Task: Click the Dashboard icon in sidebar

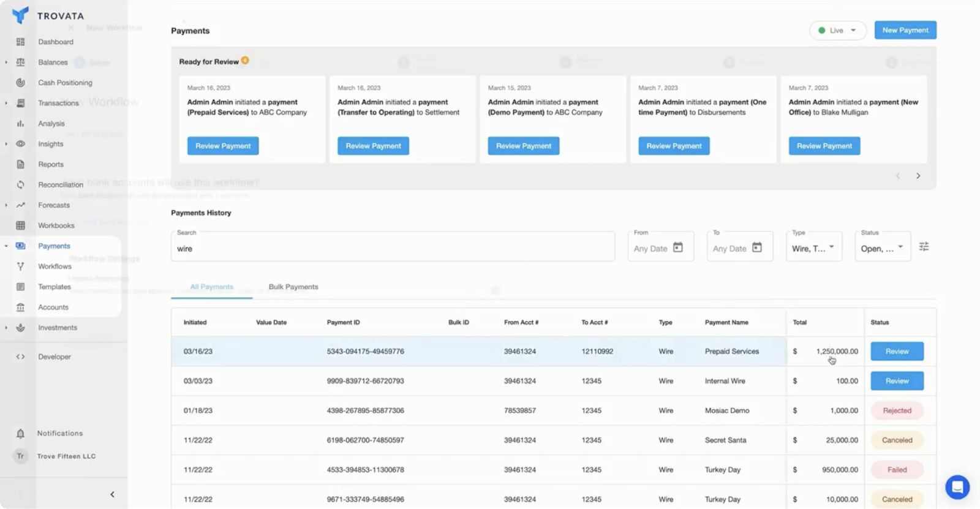Action: [20, 42]
